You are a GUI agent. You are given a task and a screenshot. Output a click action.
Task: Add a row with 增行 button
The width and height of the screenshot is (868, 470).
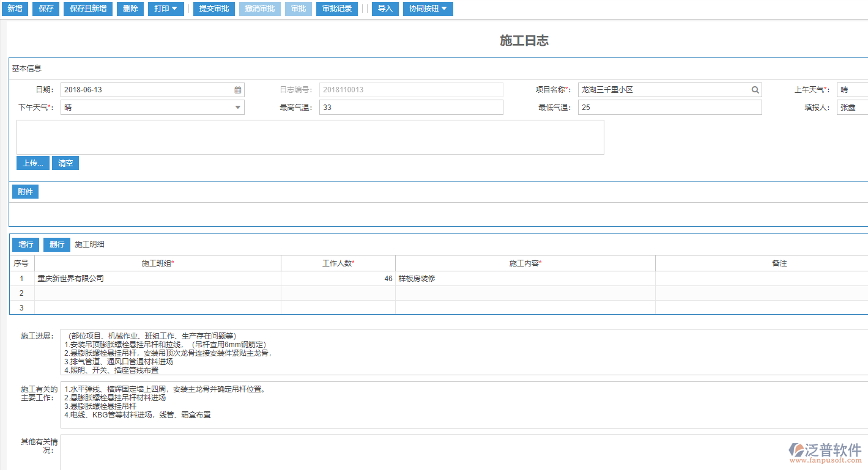coord(26,244)
